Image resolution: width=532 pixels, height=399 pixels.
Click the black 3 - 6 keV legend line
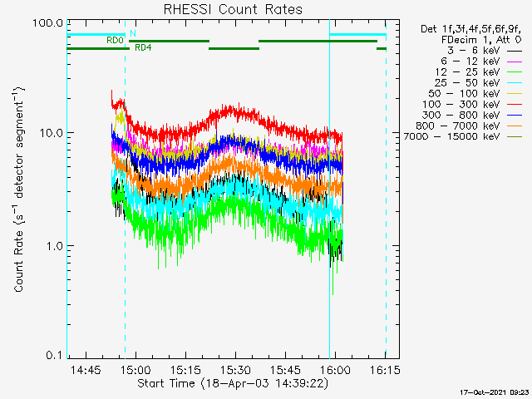[513, 51]
